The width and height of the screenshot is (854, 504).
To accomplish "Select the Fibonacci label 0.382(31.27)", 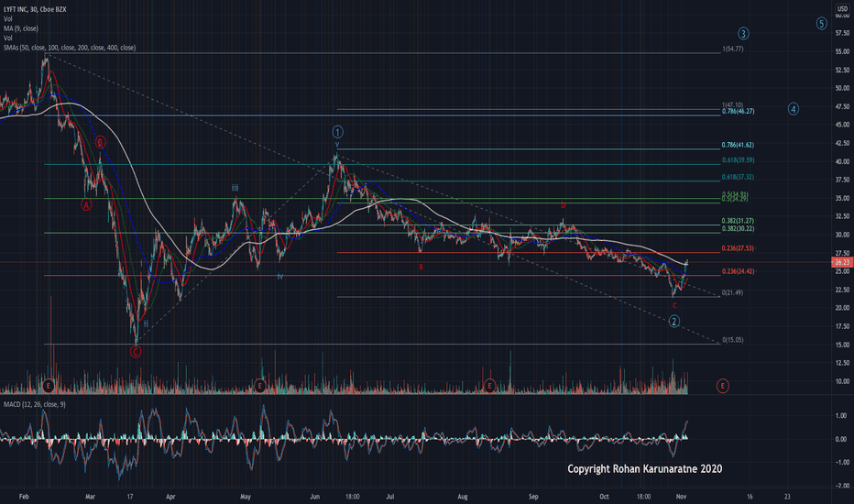I will point(738,221).
